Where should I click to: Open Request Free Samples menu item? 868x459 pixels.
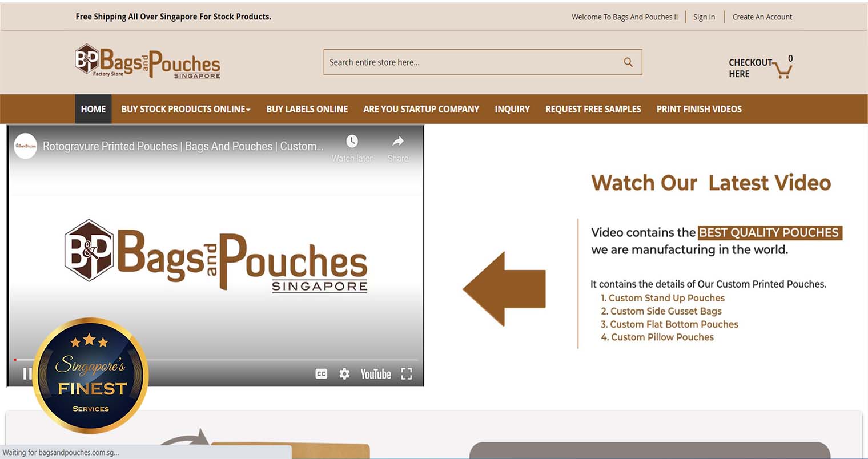593,109
